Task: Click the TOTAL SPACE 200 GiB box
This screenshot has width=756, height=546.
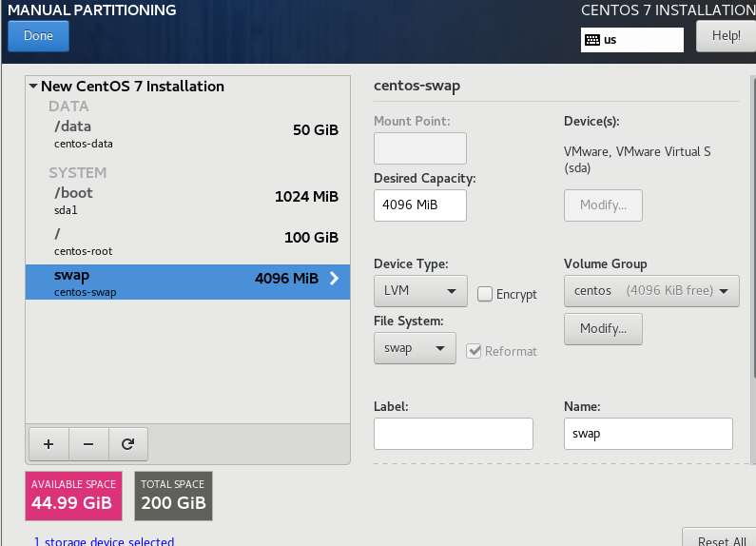Action: coord(174,496)
